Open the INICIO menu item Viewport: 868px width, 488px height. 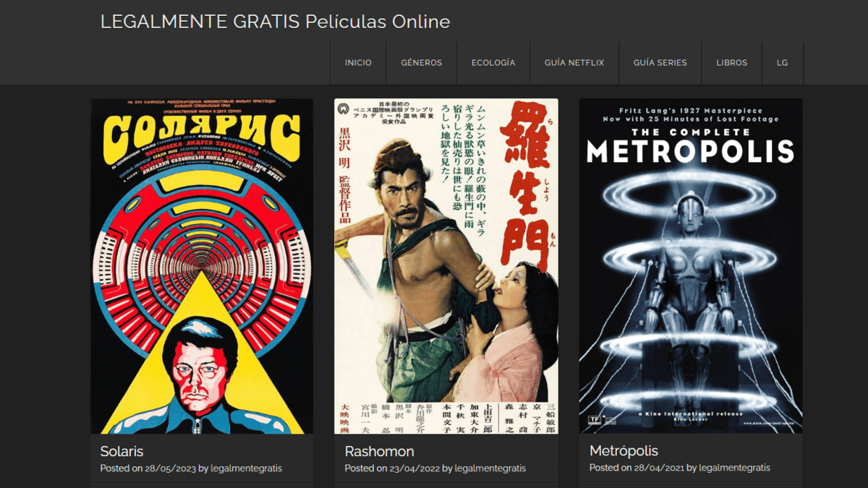tap(358, 63)
